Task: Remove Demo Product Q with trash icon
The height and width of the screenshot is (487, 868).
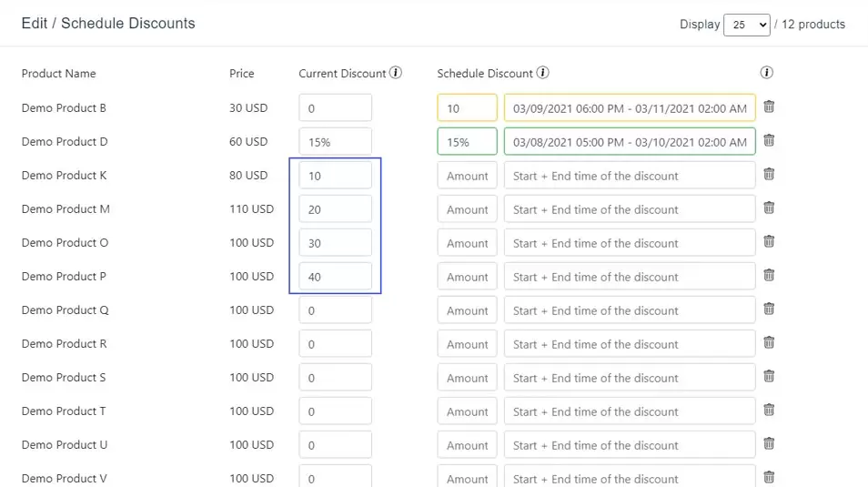Action: [769, 309]
